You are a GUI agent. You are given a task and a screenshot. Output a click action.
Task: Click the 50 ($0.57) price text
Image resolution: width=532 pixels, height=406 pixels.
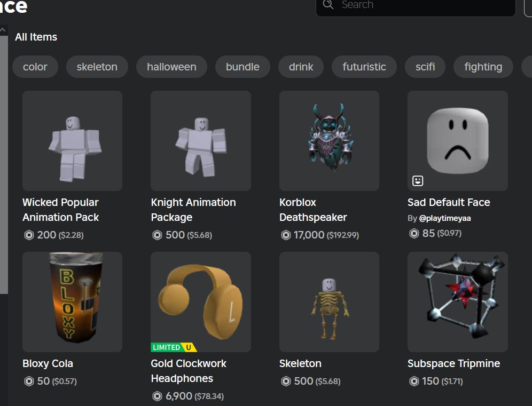(x=57, y=381)
